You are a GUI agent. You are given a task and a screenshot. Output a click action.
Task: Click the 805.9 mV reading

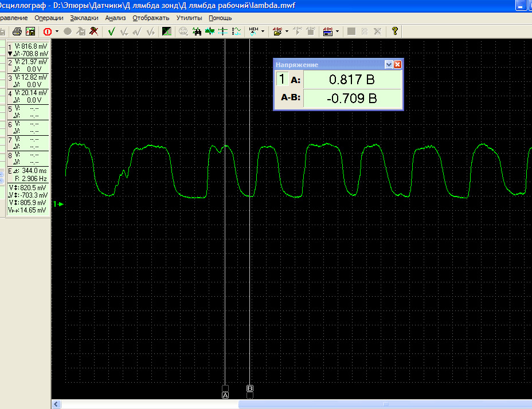[33, 202]
